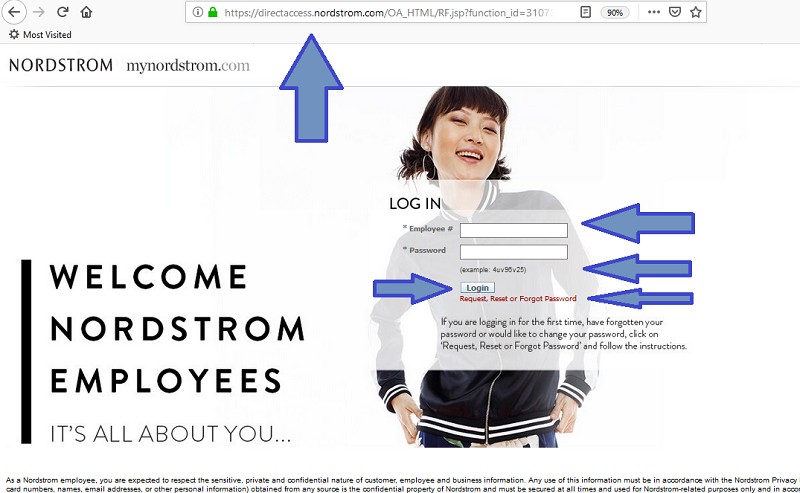Viewport: 800px width, 493px height.
Task: Click the address bar URL text
Action: click(388, 13)
